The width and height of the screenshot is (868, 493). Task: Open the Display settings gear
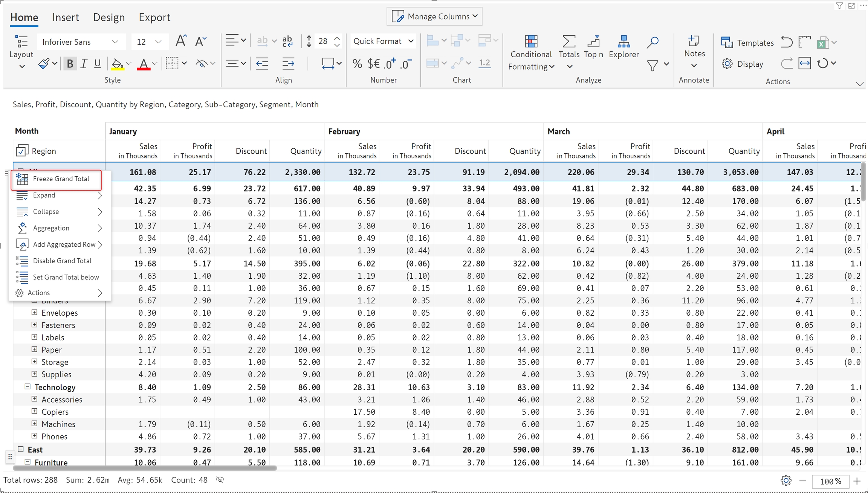[x=727, y=64]
